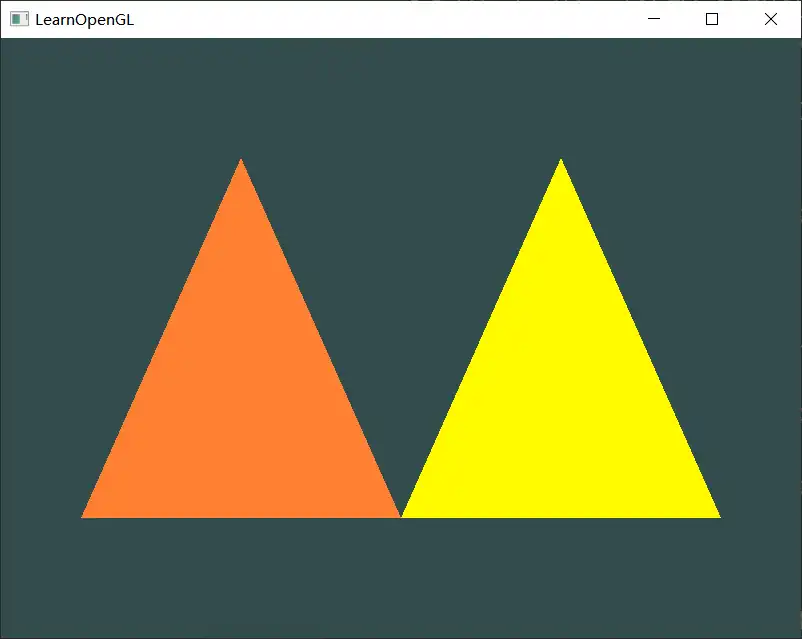The height and width of the screenshot is (639, 802).
Task: Minimize the LearnOpenGL window
Action: [x=654, y=19]
